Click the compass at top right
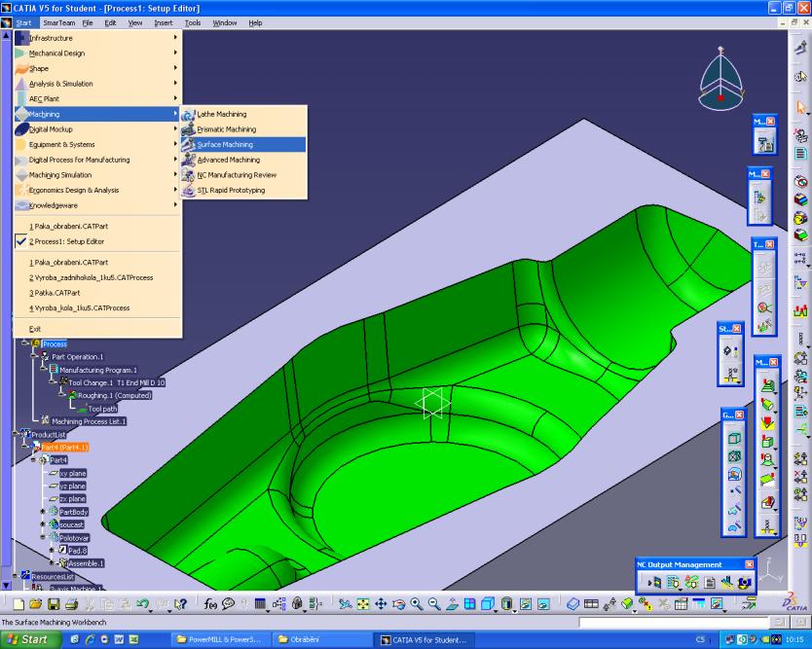The image size is (812, 649). [x=720, y=79]
